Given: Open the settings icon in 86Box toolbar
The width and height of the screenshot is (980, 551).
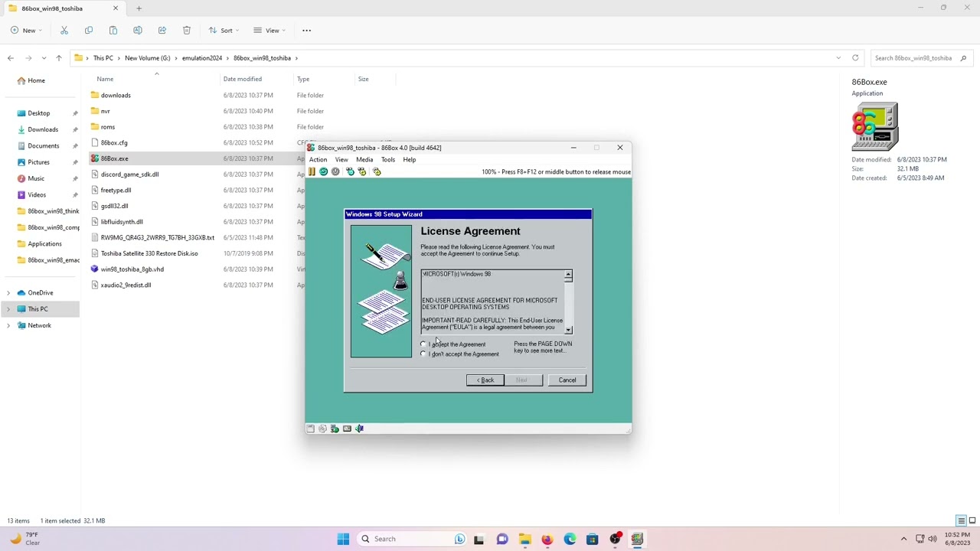Looking at the screenshot, I should (x=376, y=171).
